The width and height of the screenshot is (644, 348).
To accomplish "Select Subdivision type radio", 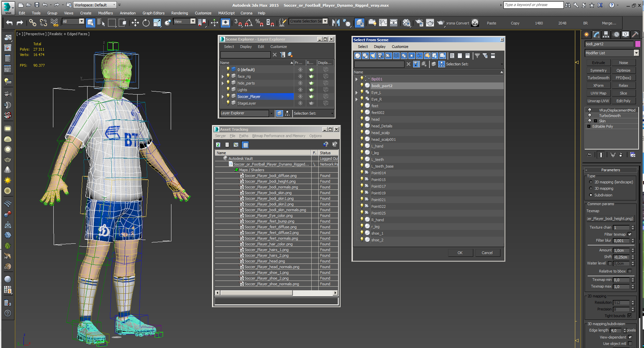I will pyautogui.click(x=590, y=195).
